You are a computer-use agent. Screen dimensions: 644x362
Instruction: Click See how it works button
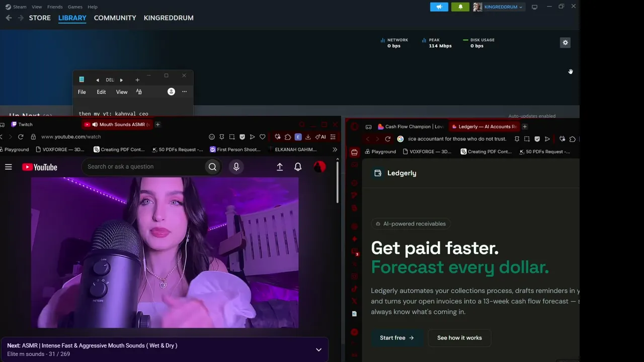459,338
